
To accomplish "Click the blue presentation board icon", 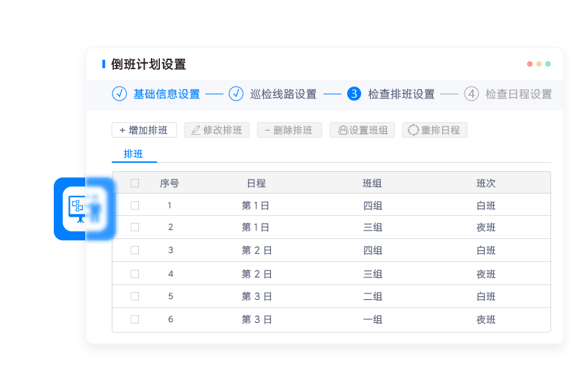I will pyautogui.click(x=80, y=208).
